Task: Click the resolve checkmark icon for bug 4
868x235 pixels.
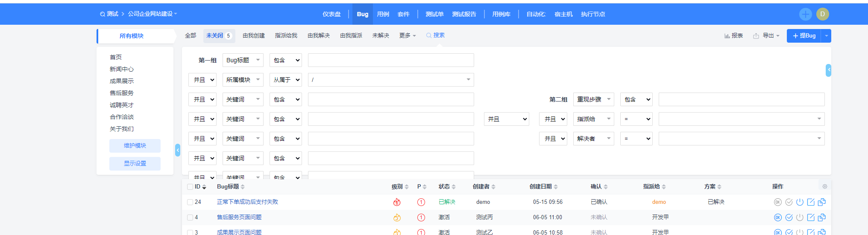Action: pyautogui.click(x=789, y=218)
